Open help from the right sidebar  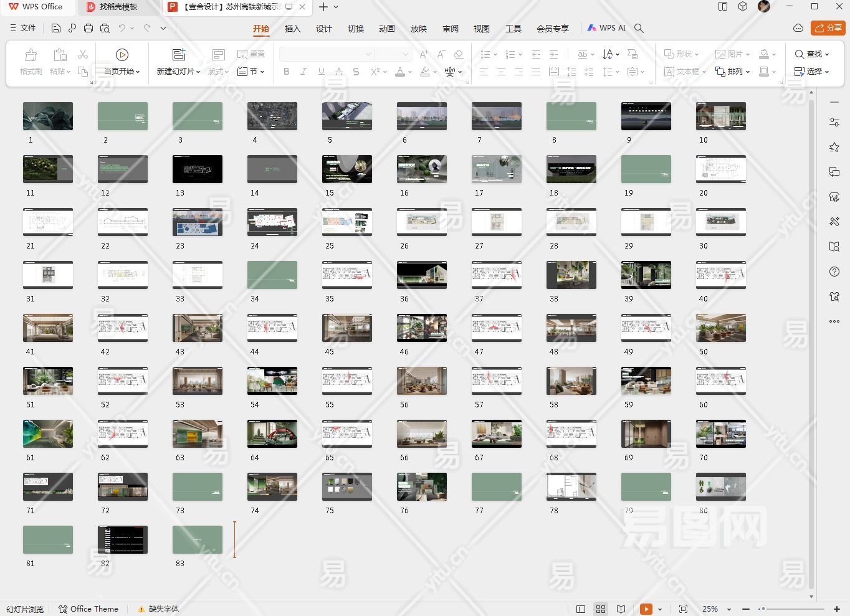[834, 272]
